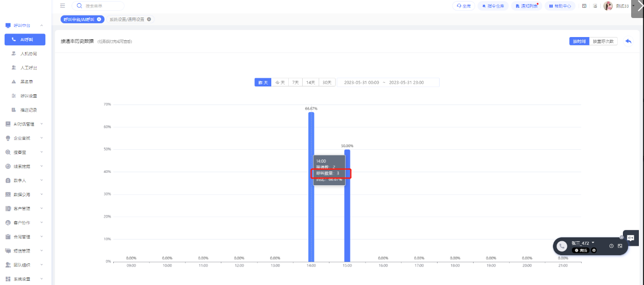The height and width of the screenshot is (285, 644).
Task: Switch to the 系统设置/通用设置 tab
Action: pyautogui.click(x=126, y=19)
